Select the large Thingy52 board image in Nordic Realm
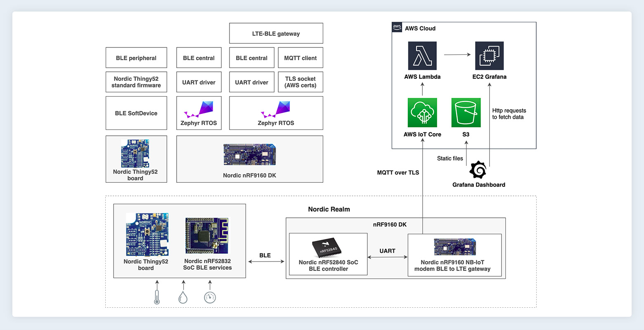The height and width of the screenshot is (330, 644). (x=147, y=234)
